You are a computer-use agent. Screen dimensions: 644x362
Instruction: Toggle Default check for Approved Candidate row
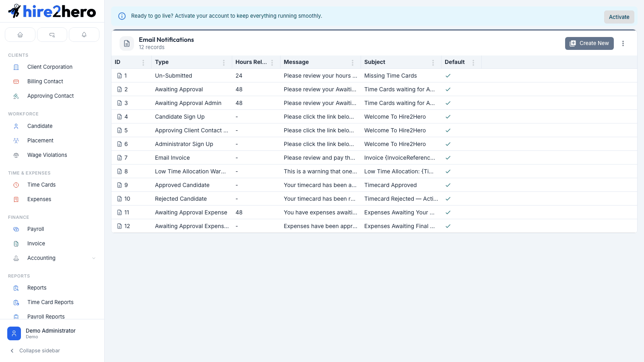pyautogui.click(x=448, y=185)
